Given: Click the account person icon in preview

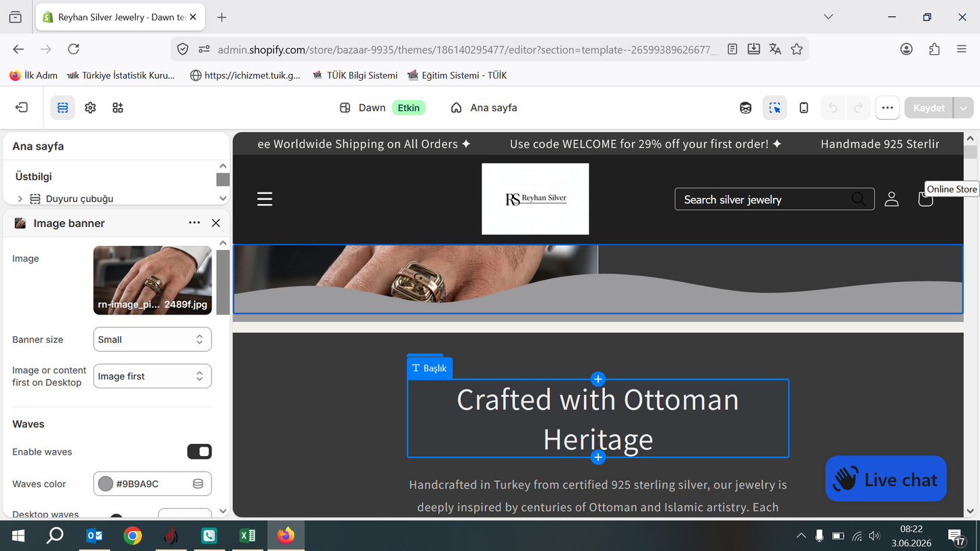Looking at the screenshot, I should click(x=892, y=199).
